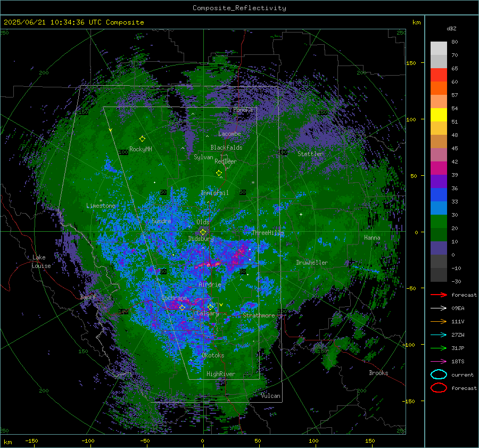Click the RockyMH label
The width and height of the screenshot is (479, 448).
coord(141,149)
